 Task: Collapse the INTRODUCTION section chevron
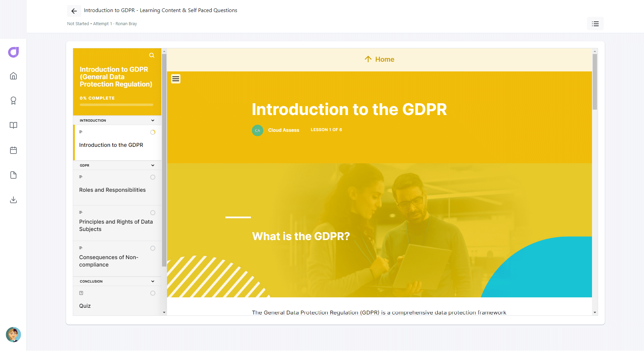pos(153,120)
